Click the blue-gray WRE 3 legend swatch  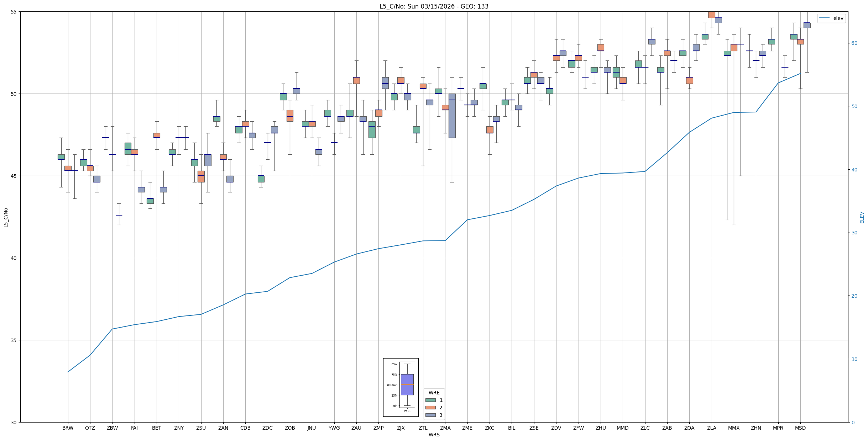(x=430, y=415)
